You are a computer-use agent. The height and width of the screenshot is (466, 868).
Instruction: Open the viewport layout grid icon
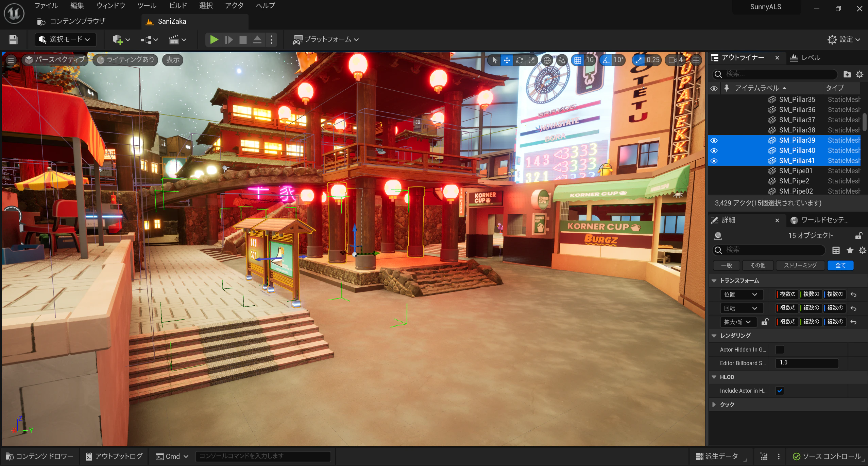point(696,60)
